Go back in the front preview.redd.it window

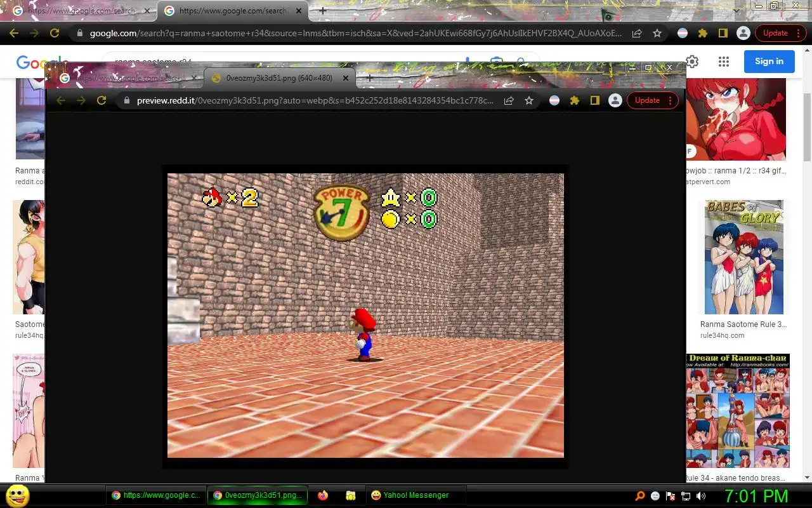pos(61,100)
